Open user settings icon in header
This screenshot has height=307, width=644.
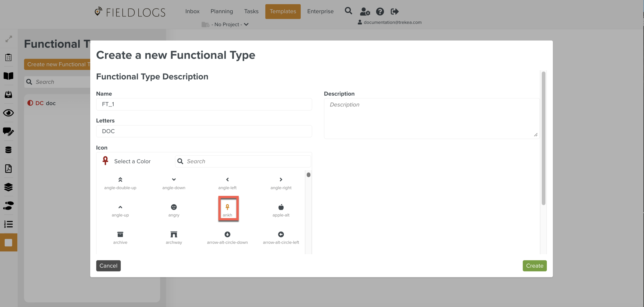(365, 11)
